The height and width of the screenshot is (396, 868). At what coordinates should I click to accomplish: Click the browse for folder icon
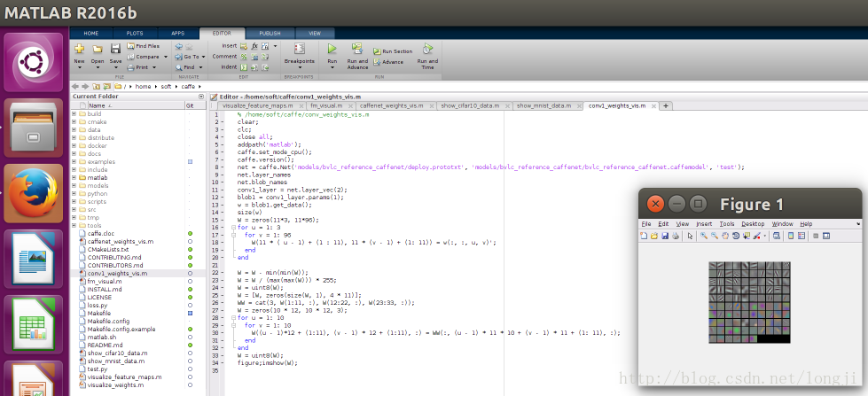point(106,86)
